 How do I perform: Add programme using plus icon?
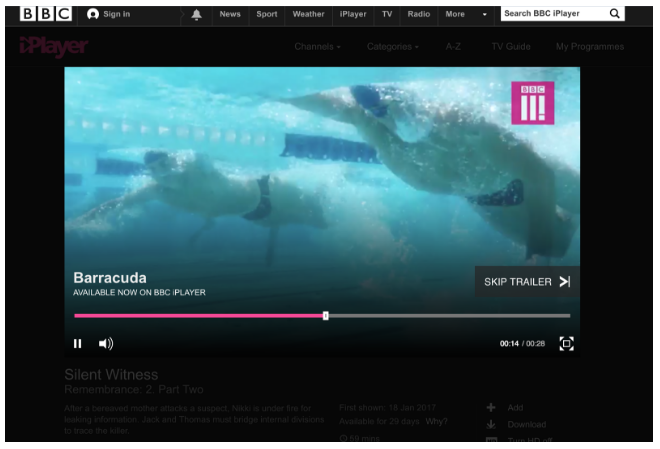[491, 407]
